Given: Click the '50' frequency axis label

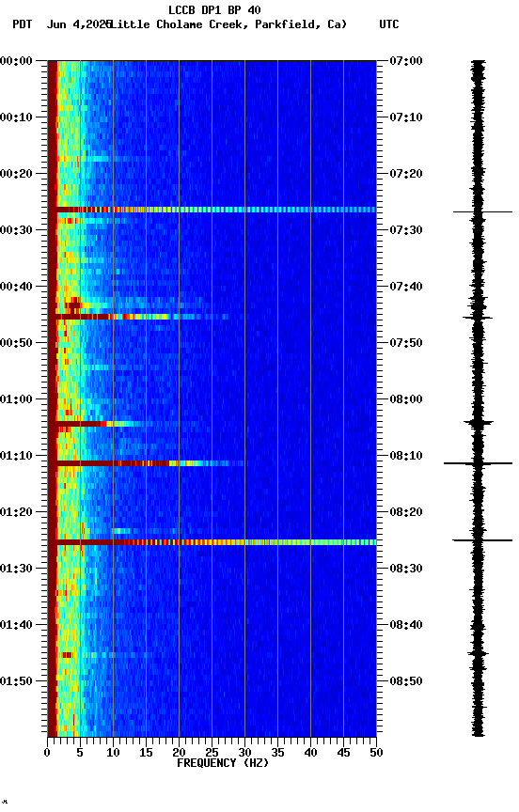Looking at the screenshot, I should click(376, 753).
